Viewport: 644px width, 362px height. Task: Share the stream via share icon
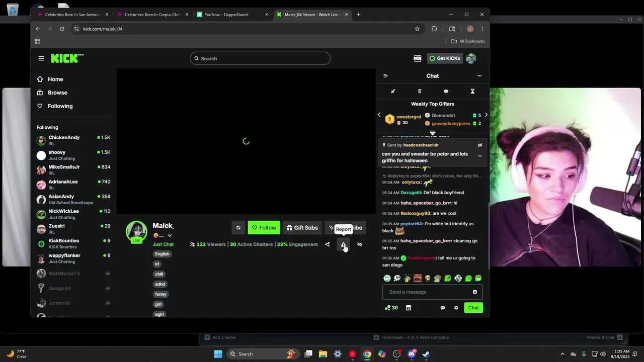click(327, 244)
